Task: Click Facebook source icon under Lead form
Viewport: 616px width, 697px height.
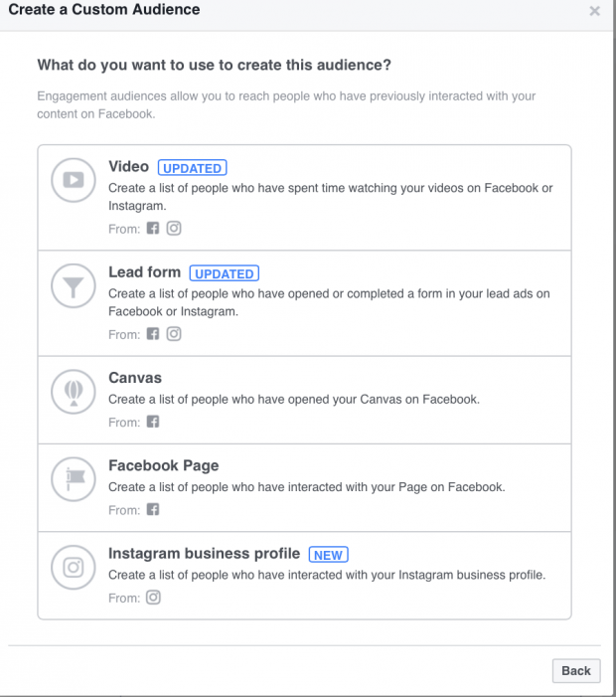Action: [x=153, y=334]
